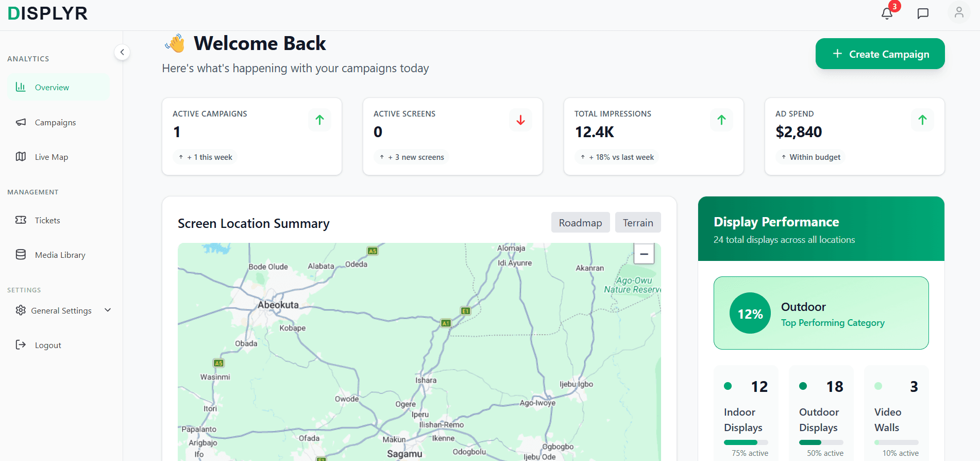Click the user profile avatar
The height and width of the screenshot is (461, 980).
coord(958,12)
